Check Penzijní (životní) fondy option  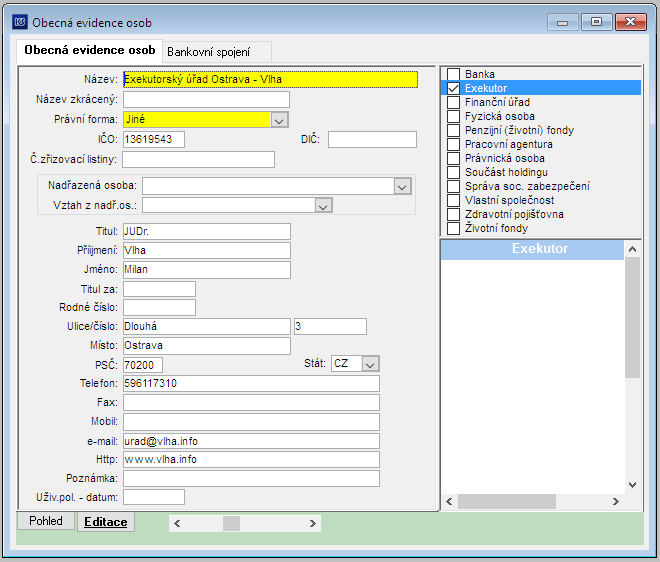click(453, 130)
